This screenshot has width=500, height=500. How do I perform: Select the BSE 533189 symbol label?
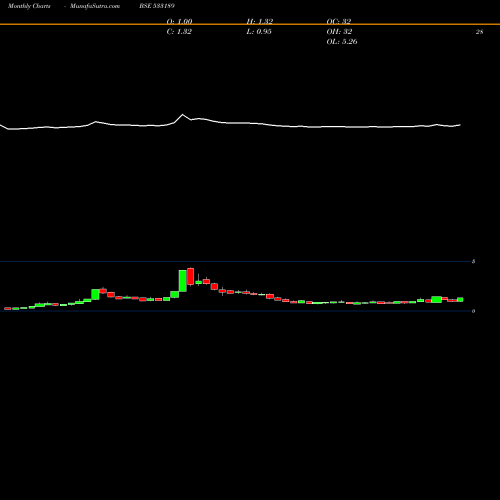[157, 6]
